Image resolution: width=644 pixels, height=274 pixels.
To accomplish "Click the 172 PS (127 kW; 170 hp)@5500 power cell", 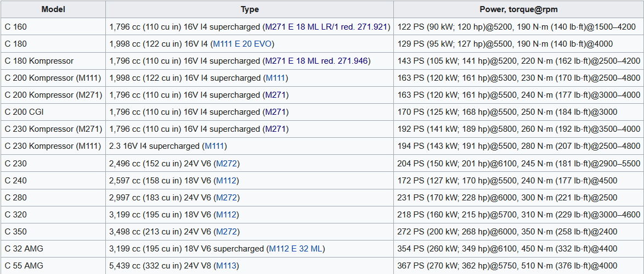I will [519, 181].
